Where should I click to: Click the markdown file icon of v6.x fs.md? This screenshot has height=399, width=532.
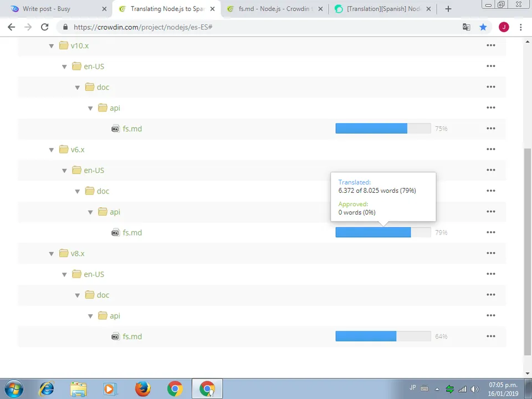115,232
